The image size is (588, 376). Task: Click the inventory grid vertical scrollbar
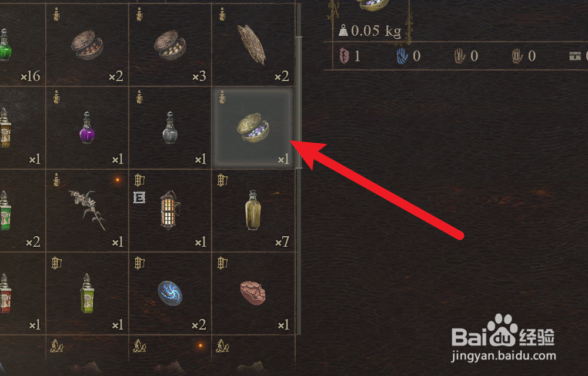[x=299, y=103]
